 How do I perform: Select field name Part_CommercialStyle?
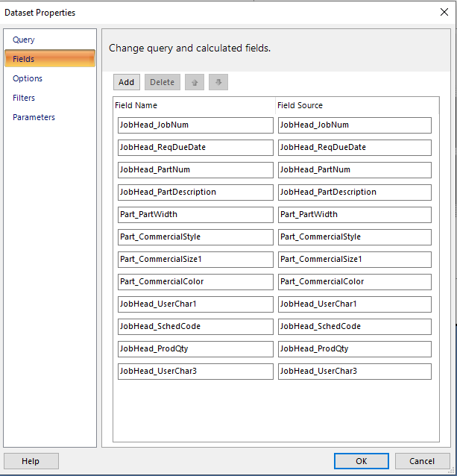coord(195,237)
